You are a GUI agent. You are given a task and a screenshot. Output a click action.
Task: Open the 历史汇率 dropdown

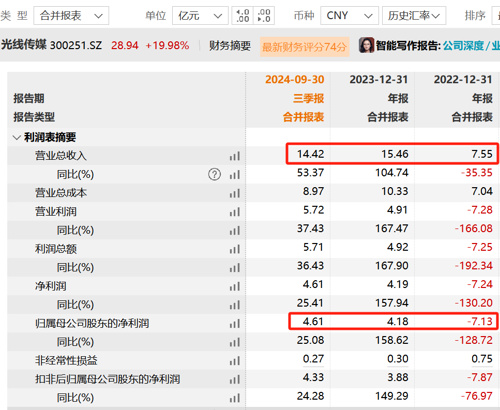(x=414, y=16)
